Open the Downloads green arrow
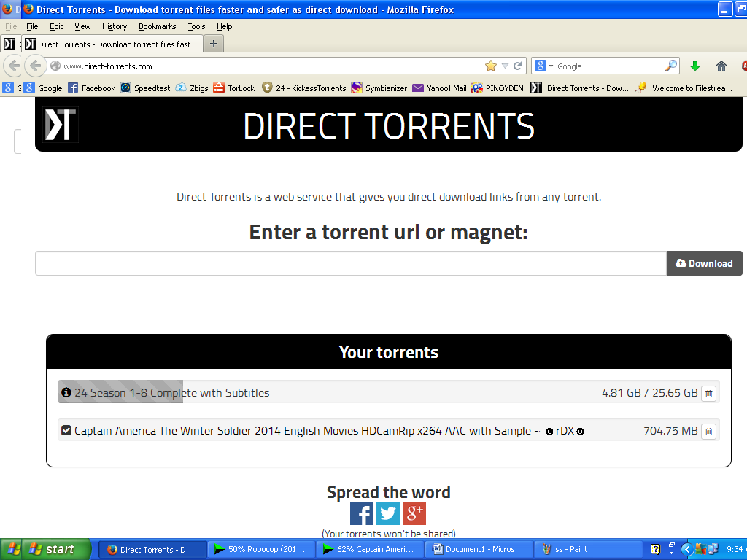The width and height of the screenshot is (747, 560). [695, 66]
